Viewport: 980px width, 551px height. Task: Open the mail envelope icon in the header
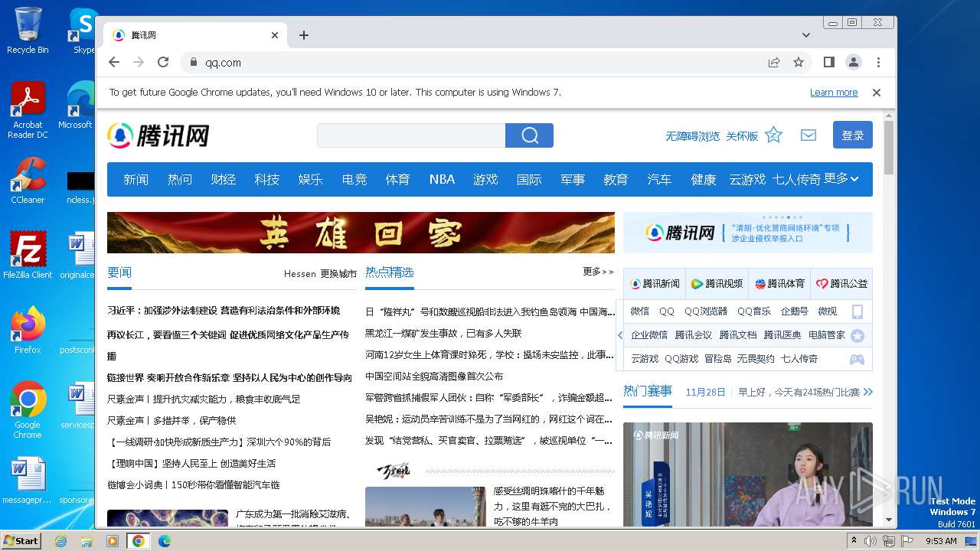click(x=808, y=135)
